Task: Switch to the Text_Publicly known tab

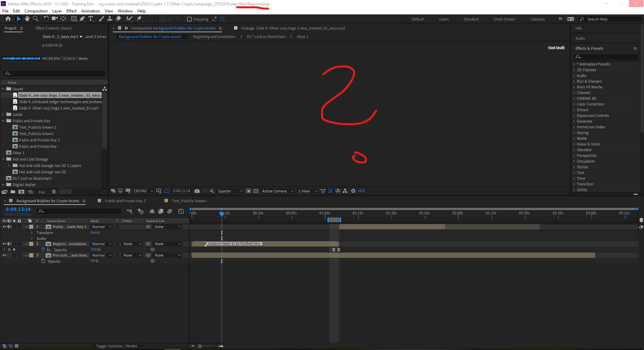Action: 189,201
